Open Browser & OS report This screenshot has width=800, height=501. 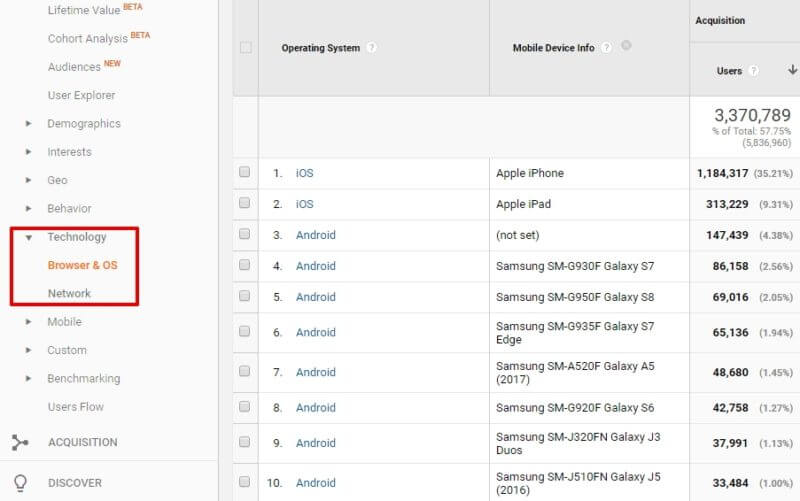tap(83, 265)
